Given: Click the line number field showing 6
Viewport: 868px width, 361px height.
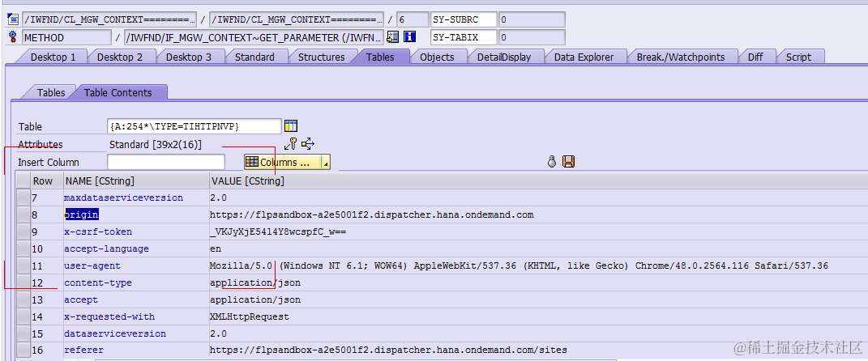Looking at the screenshot, I should coord(413,20).
